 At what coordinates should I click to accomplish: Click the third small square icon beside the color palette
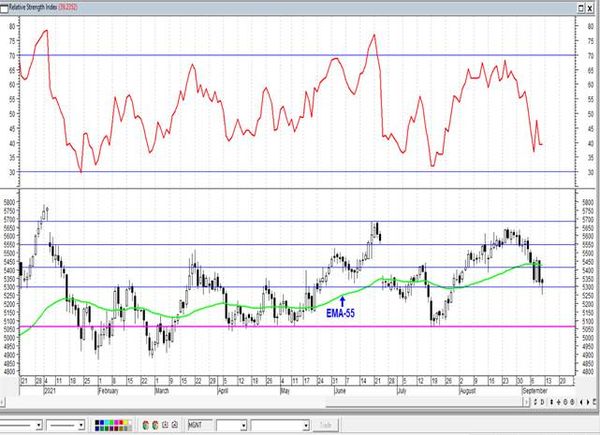(165, 425)
